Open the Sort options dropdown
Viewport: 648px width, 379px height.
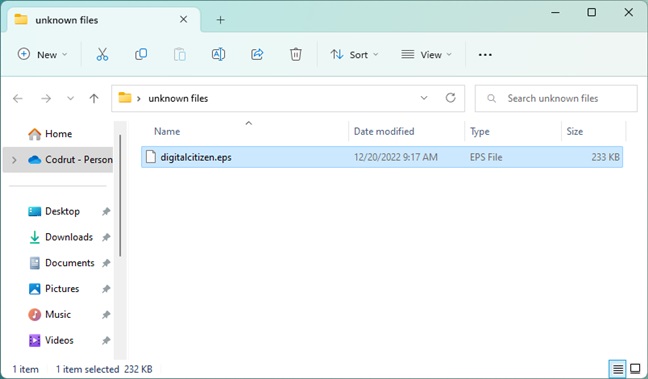(354, 55)
